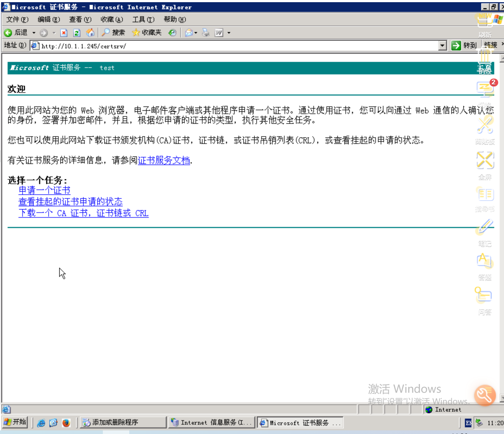Open the 答题 overlay icon
This screenshot has height=434, width=504.
(x=485, y=267)
